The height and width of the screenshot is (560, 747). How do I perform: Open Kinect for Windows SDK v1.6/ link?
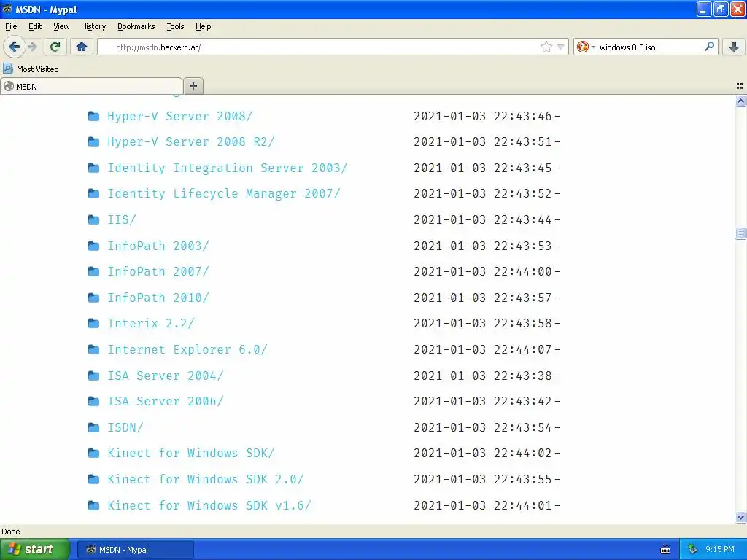point(209,506)
